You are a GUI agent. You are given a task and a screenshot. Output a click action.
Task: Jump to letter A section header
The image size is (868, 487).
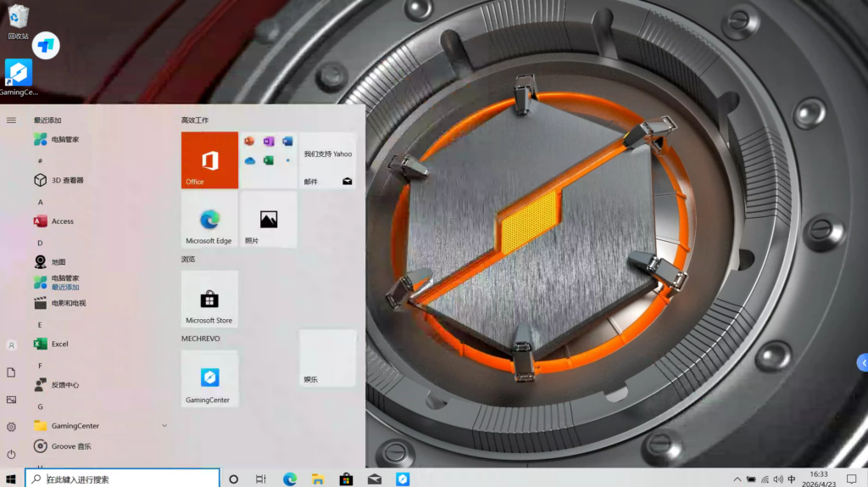[x=41, y=202]
